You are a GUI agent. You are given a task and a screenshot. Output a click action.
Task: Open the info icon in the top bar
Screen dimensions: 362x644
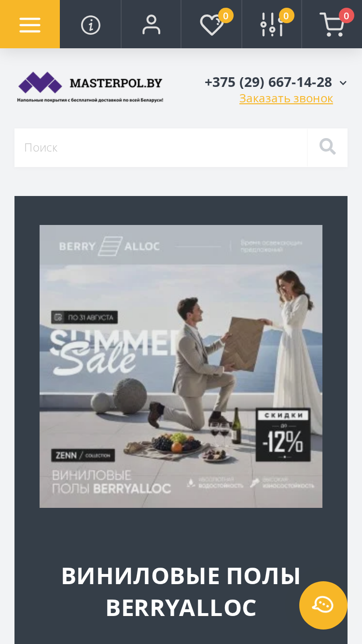pos(91,25)
